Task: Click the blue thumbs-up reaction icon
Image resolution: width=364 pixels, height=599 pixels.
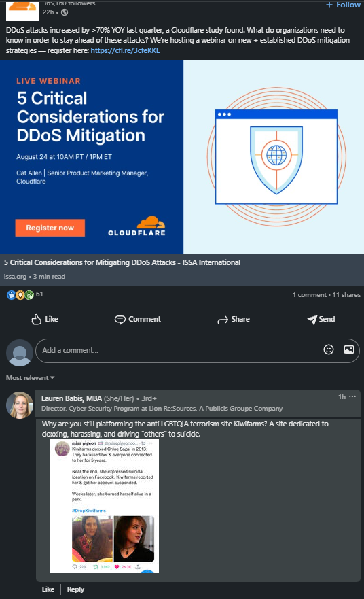Action: [x=12, y=295]
